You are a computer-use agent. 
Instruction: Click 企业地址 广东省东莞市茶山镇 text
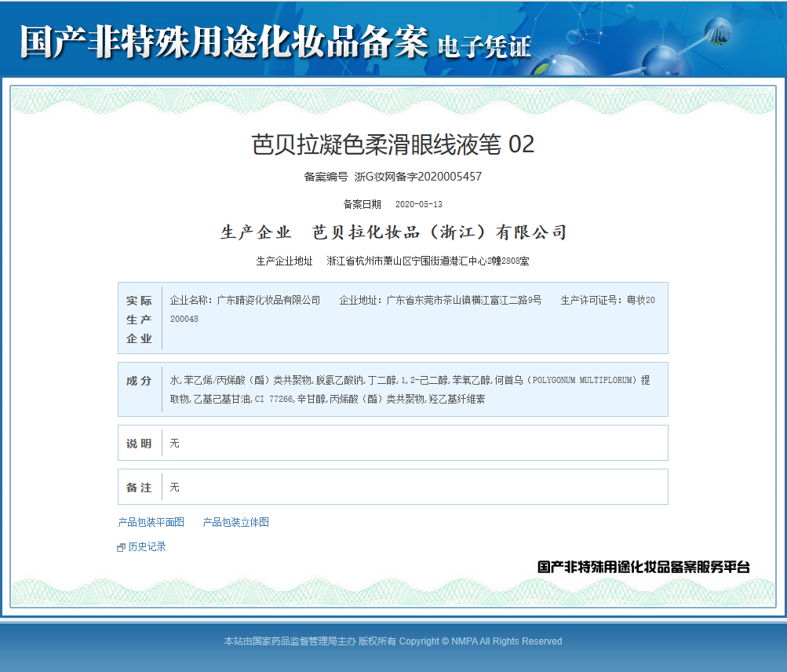tap(440, 301)
